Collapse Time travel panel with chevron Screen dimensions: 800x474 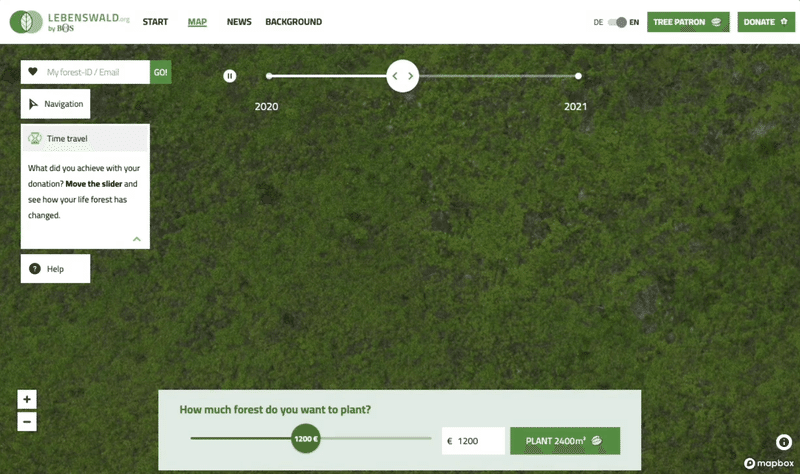[x=137, y=239]
